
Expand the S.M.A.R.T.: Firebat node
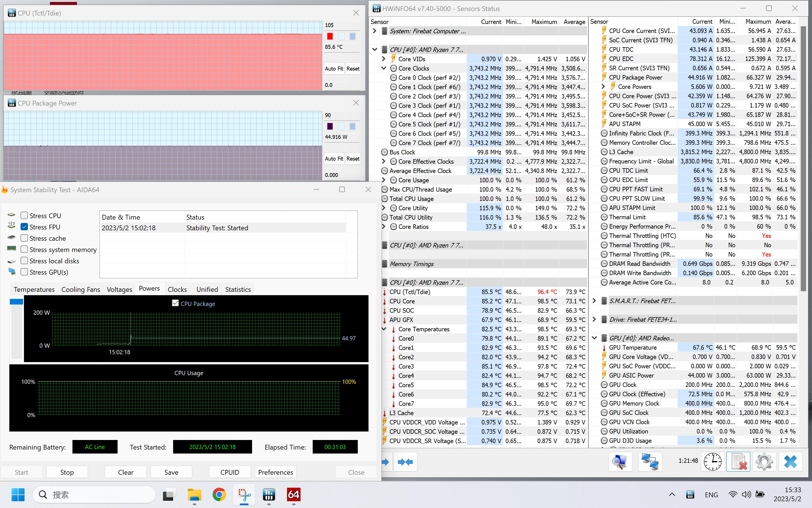[x=594, y=301]
